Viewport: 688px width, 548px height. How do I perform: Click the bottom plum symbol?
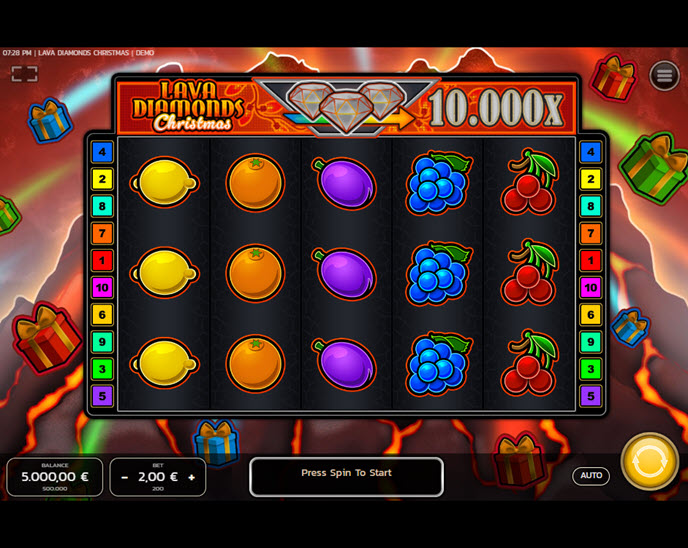pyautogui.click(x=344, y=364)
